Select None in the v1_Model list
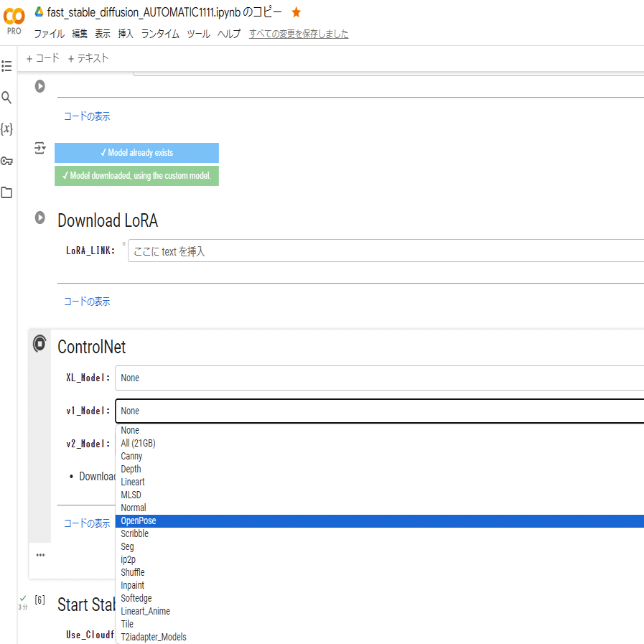Image resolution: width=644 pixels, height=644 pixels. pos(380,430)
